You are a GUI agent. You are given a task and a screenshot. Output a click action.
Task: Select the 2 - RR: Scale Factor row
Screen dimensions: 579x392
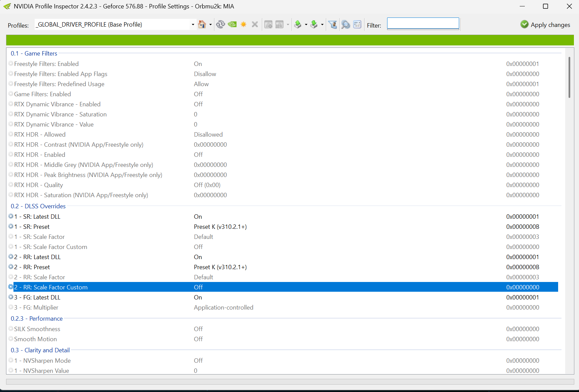pyautogui.click(x=283, y=277)
